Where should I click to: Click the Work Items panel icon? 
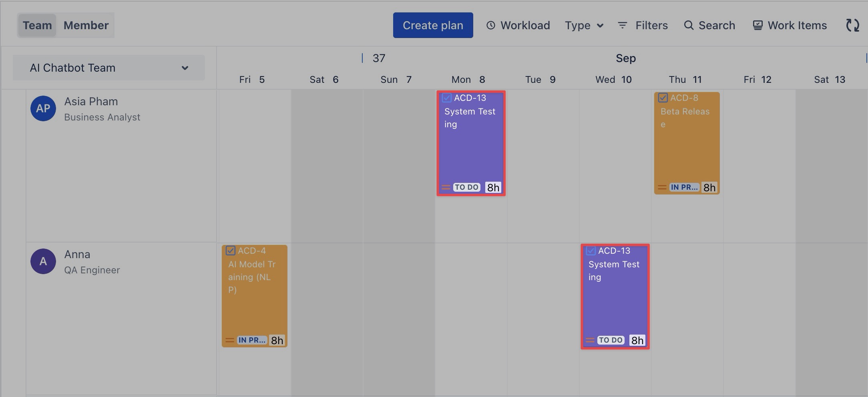[x=757, y=25]
